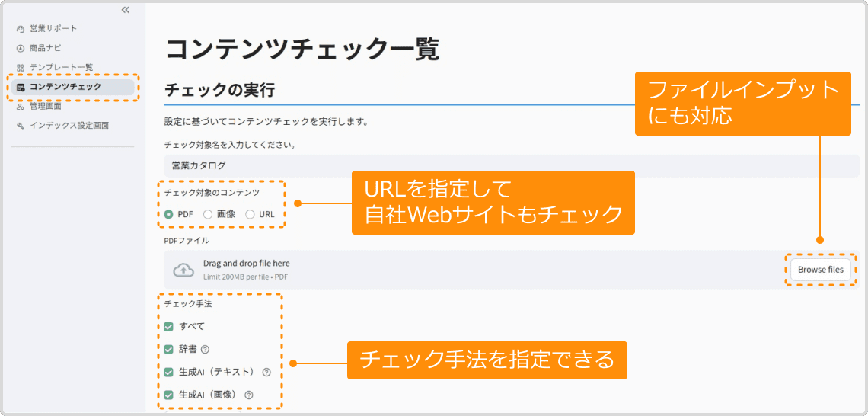The height and width of the screenshot is (416, 868).
Task: Toggle the 辞書 checkbox
Action: click(169, 350)
